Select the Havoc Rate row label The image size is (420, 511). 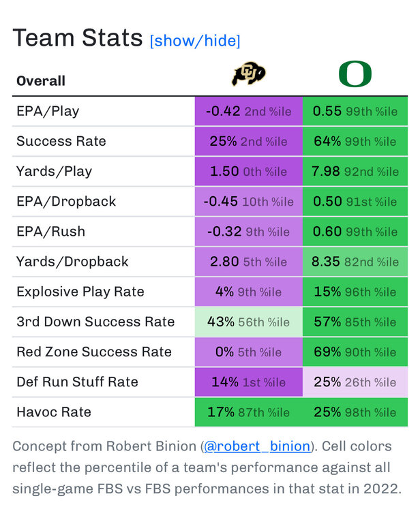tap(54, 412)
